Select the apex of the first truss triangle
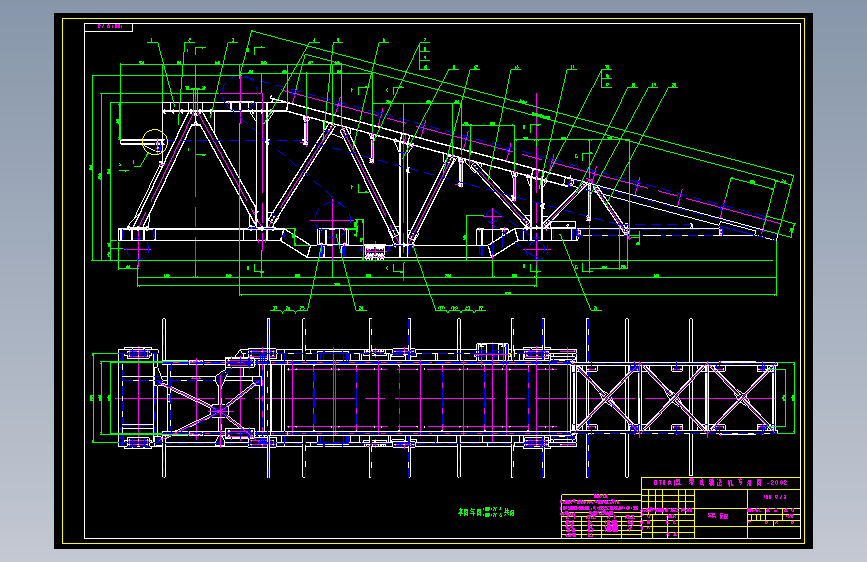Viewport: 867px width, 562px height. (x=195, y=113)
